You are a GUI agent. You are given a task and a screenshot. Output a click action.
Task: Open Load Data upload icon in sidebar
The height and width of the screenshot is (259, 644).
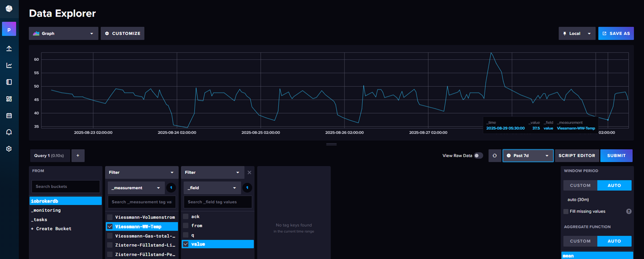(9, 49)
